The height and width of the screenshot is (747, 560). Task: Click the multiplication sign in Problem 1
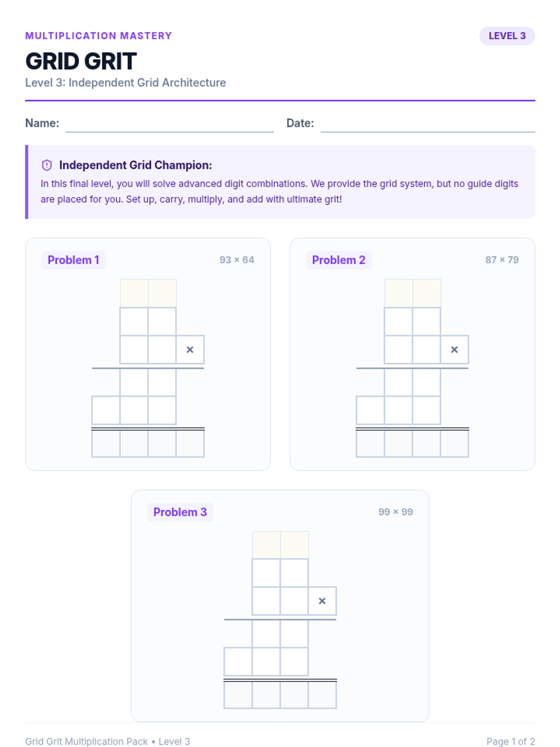pyautogui.click(x=190, y=350)
